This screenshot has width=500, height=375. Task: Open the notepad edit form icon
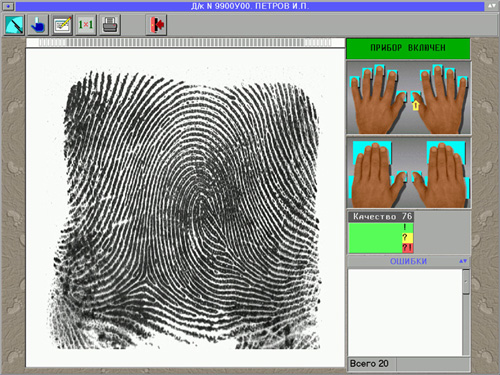[x=62, y=25]
